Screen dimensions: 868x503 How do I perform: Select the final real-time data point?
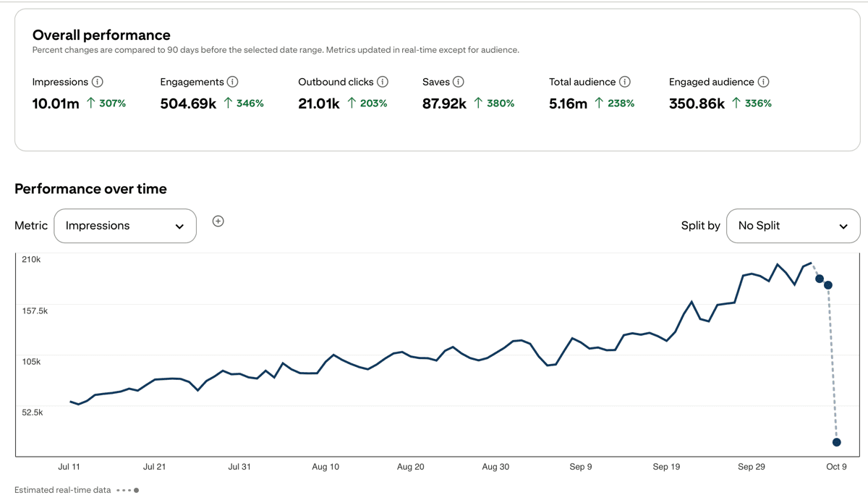(x=837, y=441)
